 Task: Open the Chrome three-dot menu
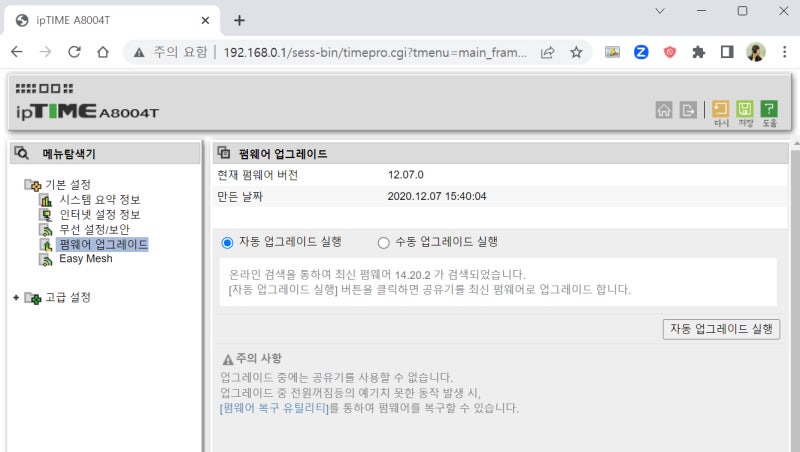[785, 52]
